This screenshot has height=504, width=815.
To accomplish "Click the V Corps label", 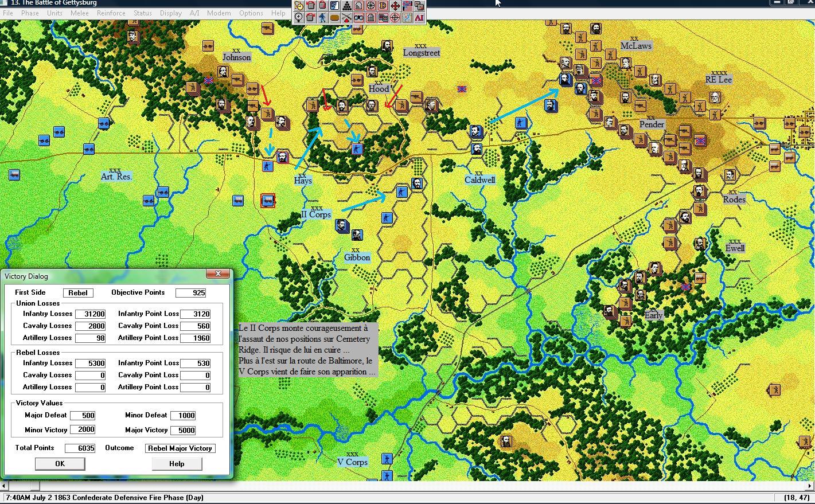I will 352,462.
